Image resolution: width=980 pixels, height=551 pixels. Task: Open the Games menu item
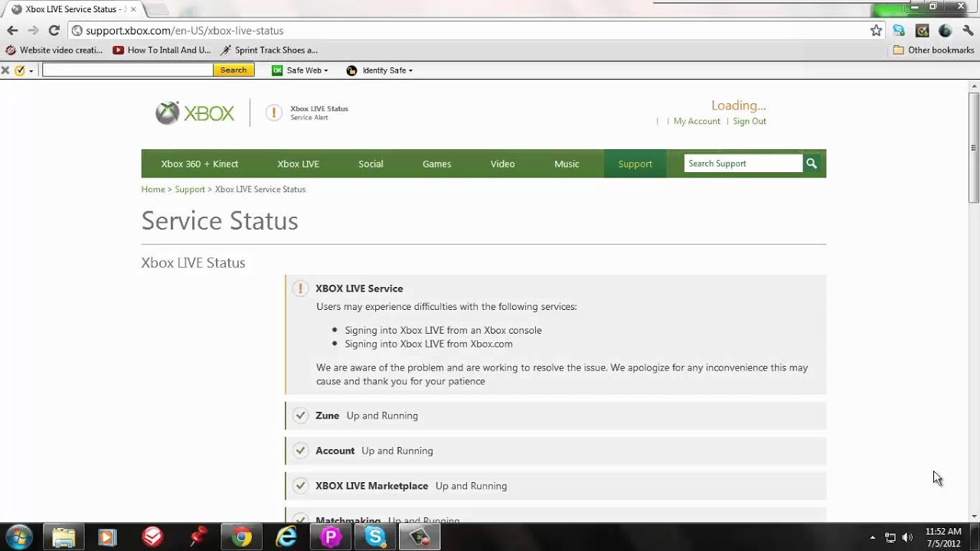point(437,164)
